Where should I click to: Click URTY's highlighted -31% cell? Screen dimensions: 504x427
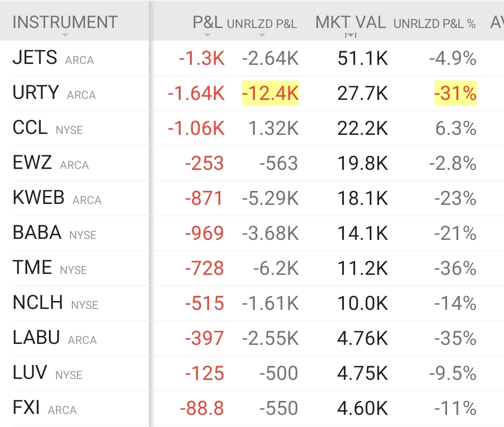pyautogui.click(x=455, y=93)
